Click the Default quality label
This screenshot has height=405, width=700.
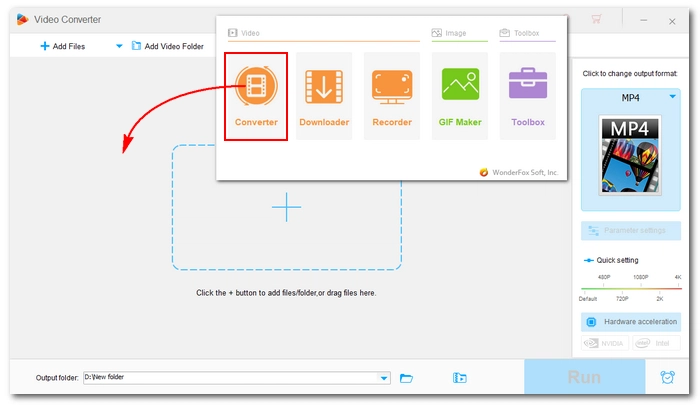[588, 299]
